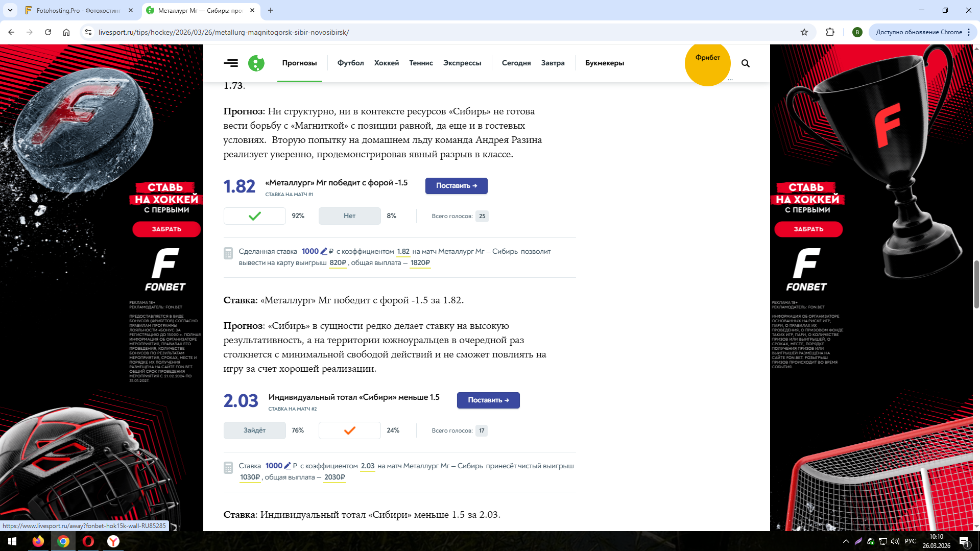Open the Теннис section

click(x=421, y=63)
